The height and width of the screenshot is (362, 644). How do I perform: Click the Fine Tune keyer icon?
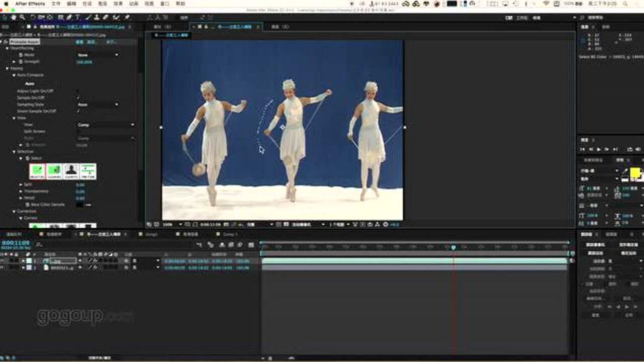[88, 171]
